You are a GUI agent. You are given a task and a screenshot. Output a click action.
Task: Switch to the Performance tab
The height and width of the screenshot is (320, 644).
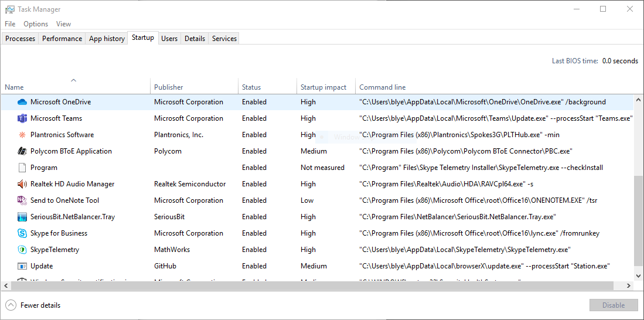point(62,39)
